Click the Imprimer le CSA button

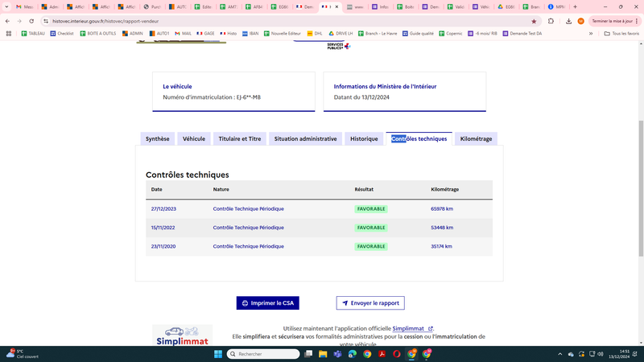point(268,303)
